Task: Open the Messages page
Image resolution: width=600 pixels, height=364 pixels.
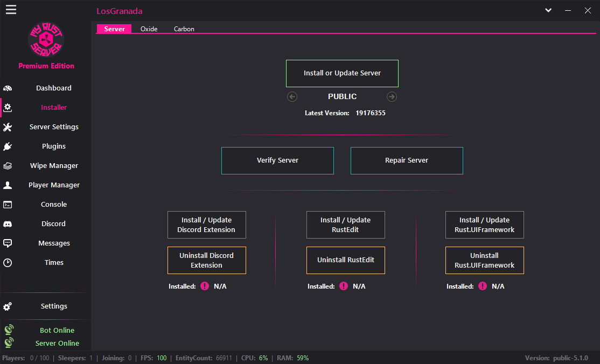Action: pos(54,243)
